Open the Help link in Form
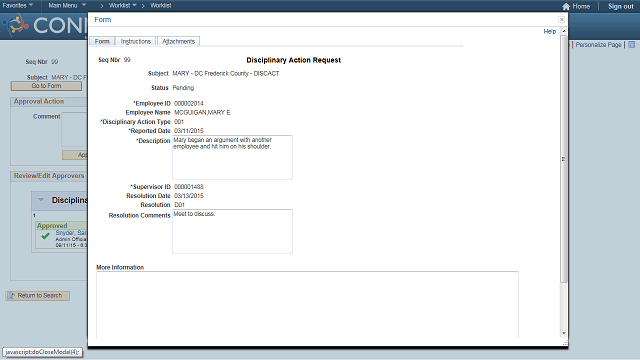Screen dimensions: 640x360 click(549, 31)
